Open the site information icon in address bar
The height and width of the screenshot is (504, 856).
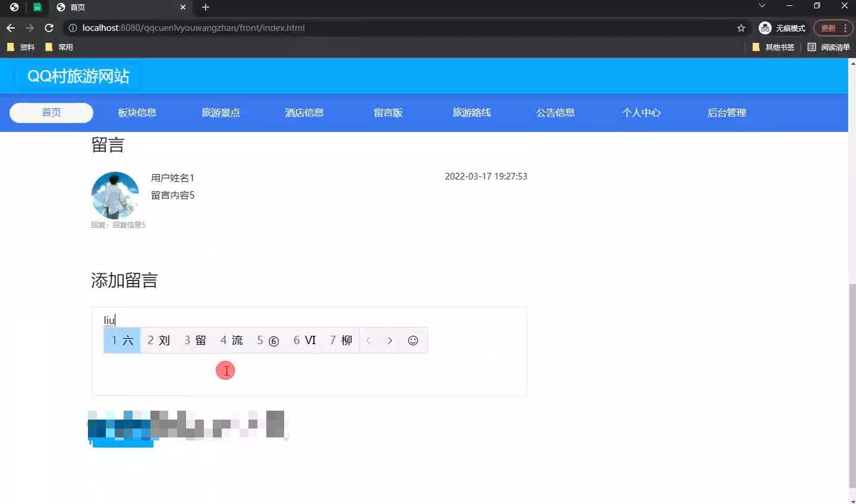tap(73, 28)
